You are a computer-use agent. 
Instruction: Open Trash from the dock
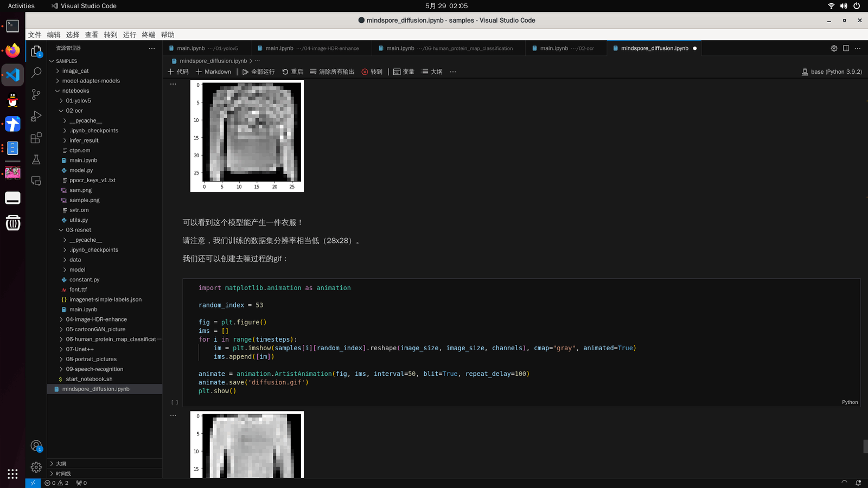pyautogui.click(x=12, y=222)
